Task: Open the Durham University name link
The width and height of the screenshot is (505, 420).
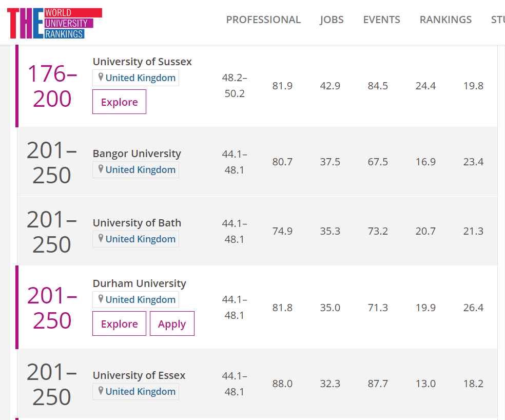Action: coord(139,283)
